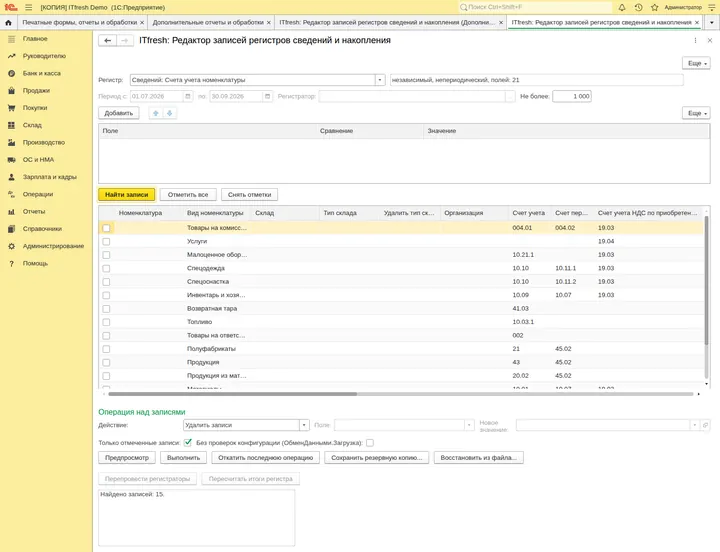Click the records table vertical scrollbar

point(707,280)
